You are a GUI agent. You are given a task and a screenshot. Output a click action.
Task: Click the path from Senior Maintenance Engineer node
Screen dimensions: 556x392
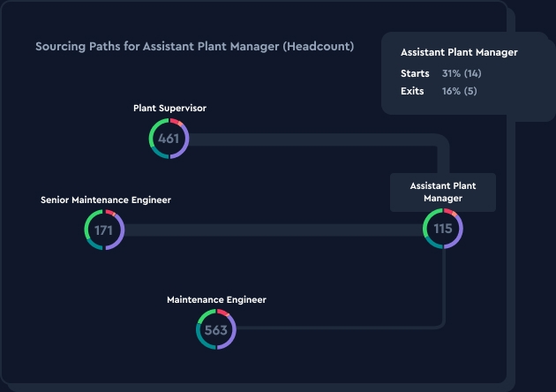tap(265, 230)
